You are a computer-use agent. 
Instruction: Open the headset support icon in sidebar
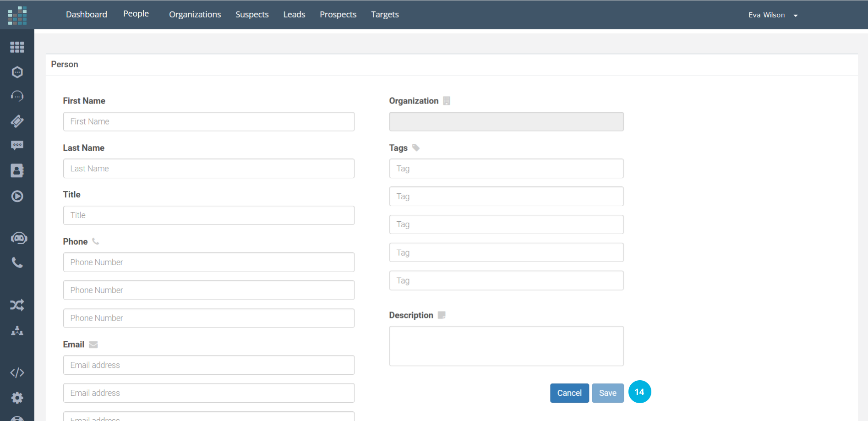pos(17,96)
